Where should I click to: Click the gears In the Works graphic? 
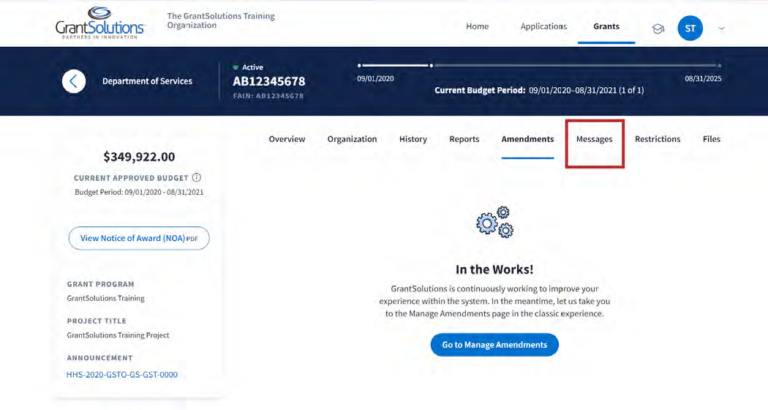tap(494, 222)
